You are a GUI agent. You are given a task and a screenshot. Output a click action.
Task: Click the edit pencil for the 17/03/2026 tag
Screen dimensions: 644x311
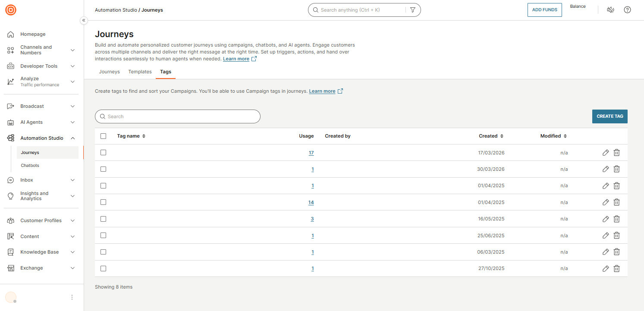pos(606,153)
